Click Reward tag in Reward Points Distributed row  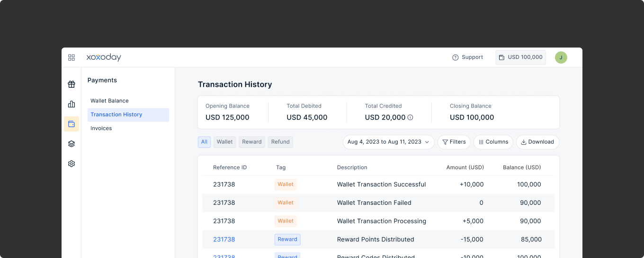click(287, 240)
